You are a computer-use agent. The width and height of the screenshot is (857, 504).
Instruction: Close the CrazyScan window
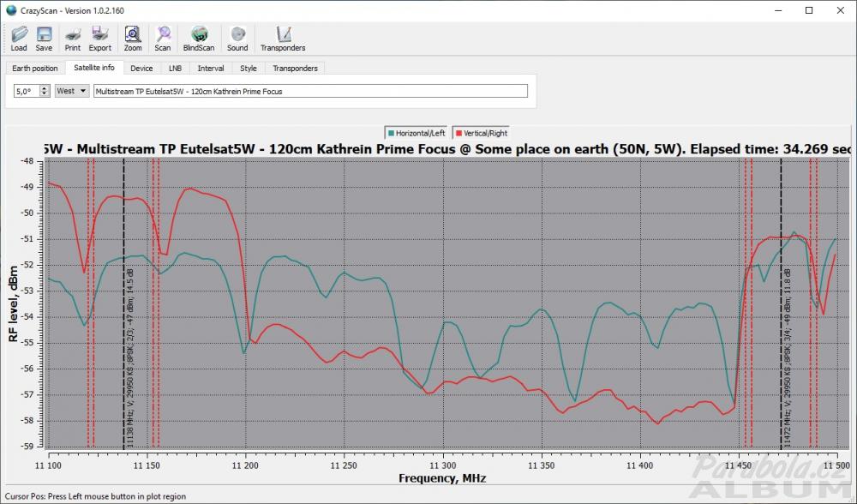pyautogui.click(x=841, y=10)
